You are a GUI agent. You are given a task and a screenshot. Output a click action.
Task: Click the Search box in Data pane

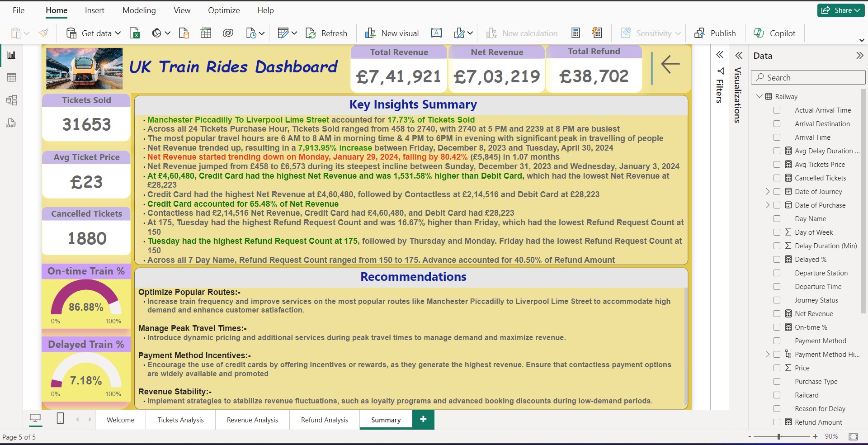[x=808, y=77]
